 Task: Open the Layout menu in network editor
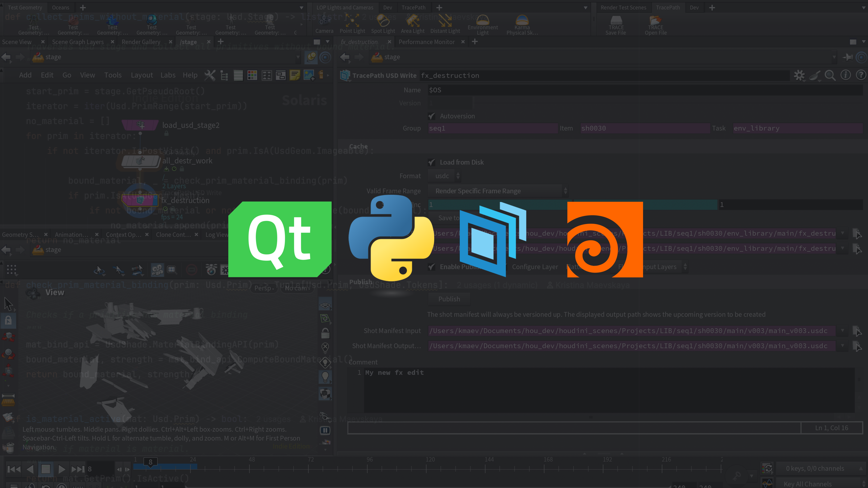142,75
